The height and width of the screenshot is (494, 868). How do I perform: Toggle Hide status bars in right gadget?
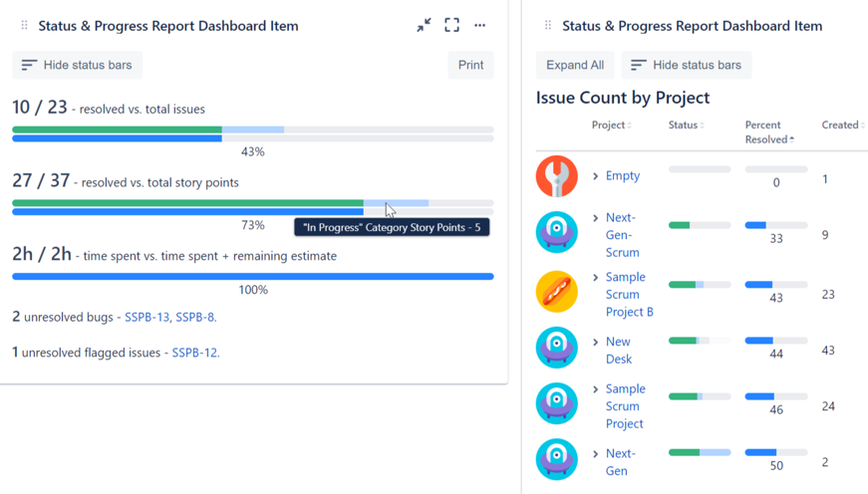(687, 65)
